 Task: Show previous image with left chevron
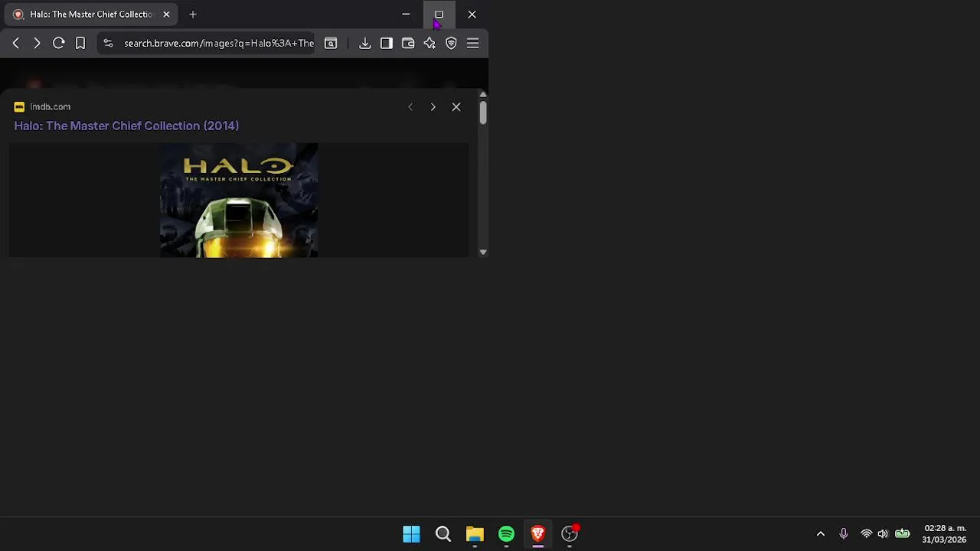coord(410,107)
